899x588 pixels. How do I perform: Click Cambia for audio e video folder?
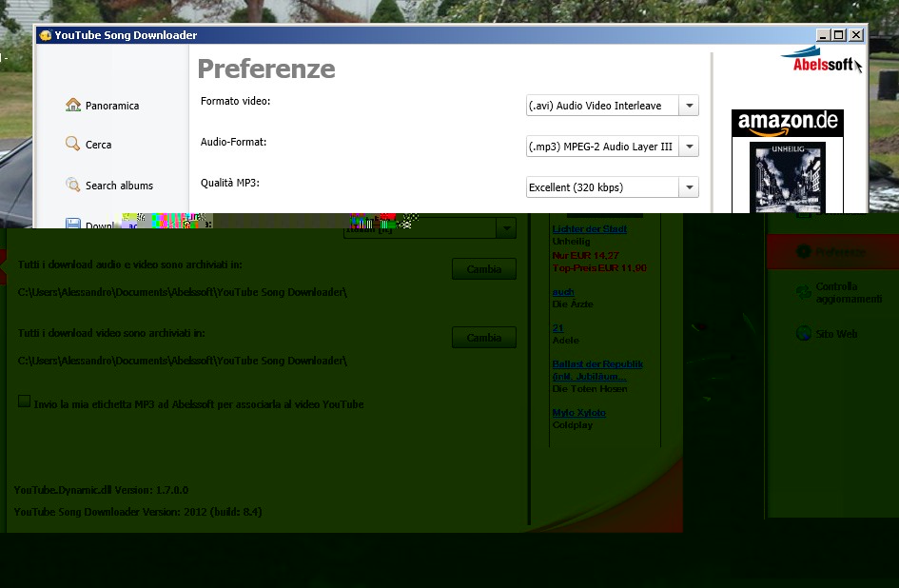484,269
